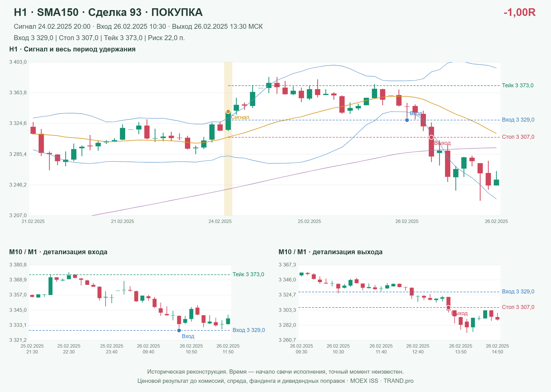The width and height of the screenshot is (551, 392).
Task: Click the '3 285,4' price axis label
Action: tap(18, 154)
